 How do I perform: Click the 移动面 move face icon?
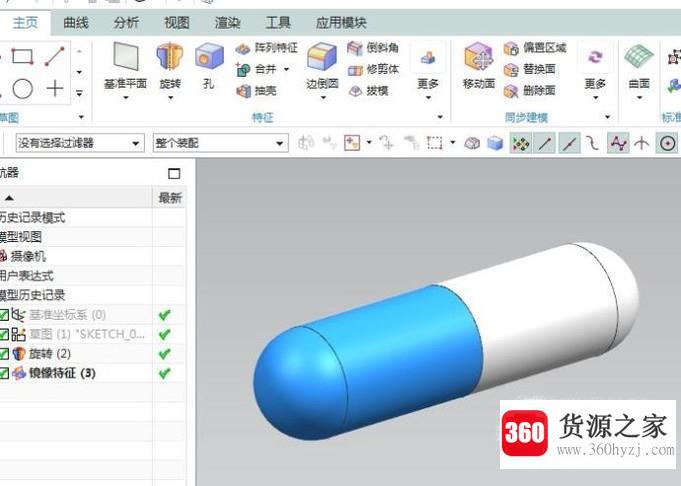click(479, 56)
